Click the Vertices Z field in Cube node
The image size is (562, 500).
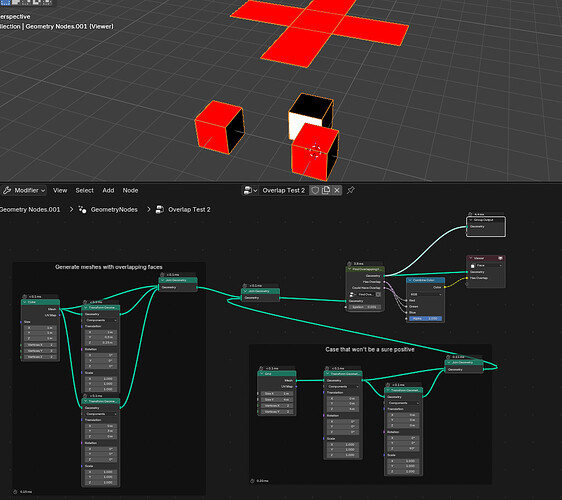pos(40,357)
